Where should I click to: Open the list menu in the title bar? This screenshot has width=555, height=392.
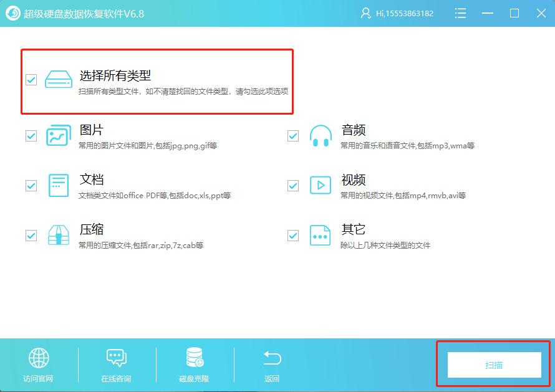point(460,12)
